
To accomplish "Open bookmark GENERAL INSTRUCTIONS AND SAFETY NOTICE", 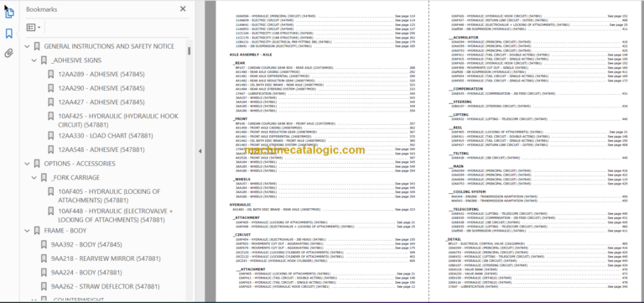I will pos(109,46).
